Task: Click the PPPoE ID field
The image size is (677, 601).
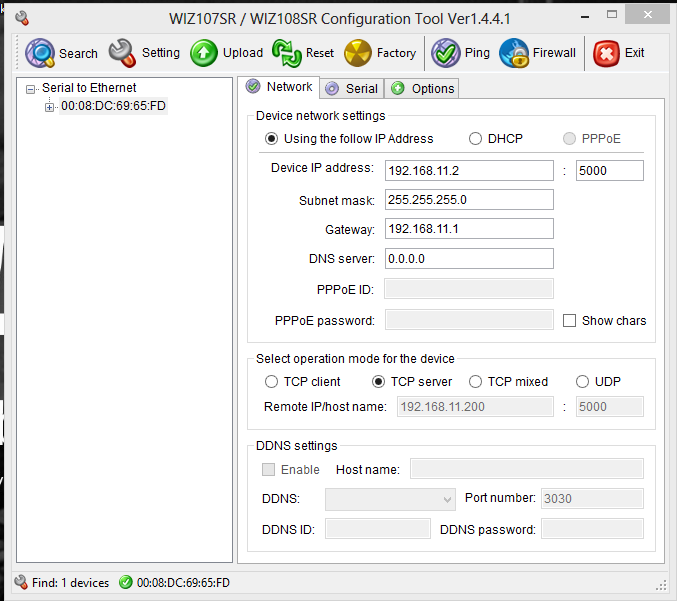Action: pos(469,288)
